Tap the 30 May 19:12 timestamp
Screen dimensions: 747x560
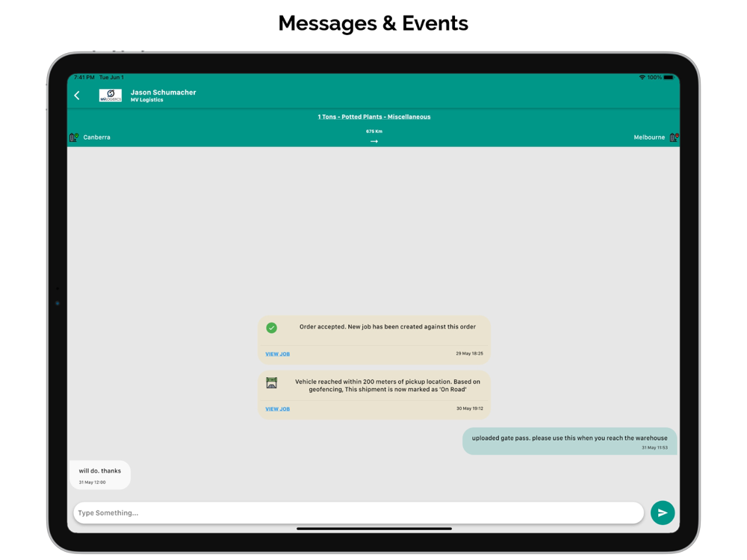click(470, 408)
